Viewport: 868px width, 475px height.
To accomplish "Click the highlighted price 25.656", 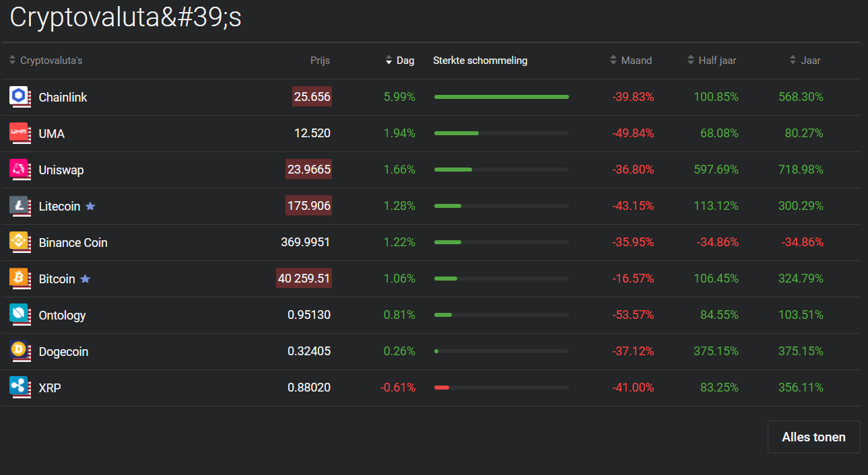I will point(312,97).
